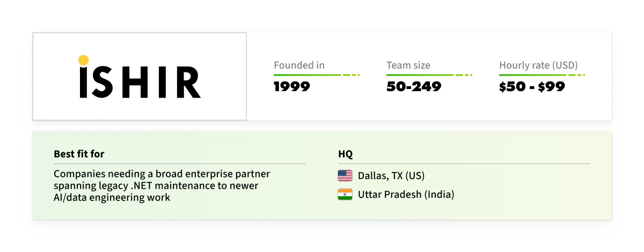
Task: Click the "Founded in" label
Action: 299,65
